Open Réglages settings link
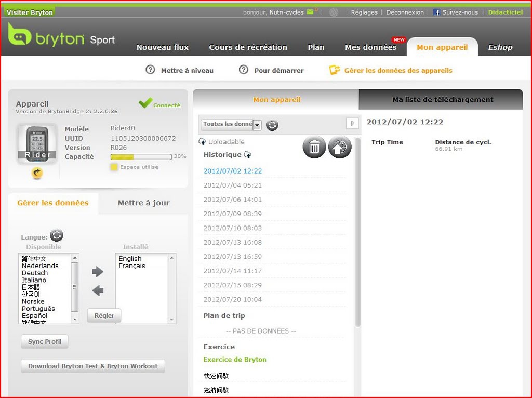This screenshot has width=532, height=398. [364, 12]
